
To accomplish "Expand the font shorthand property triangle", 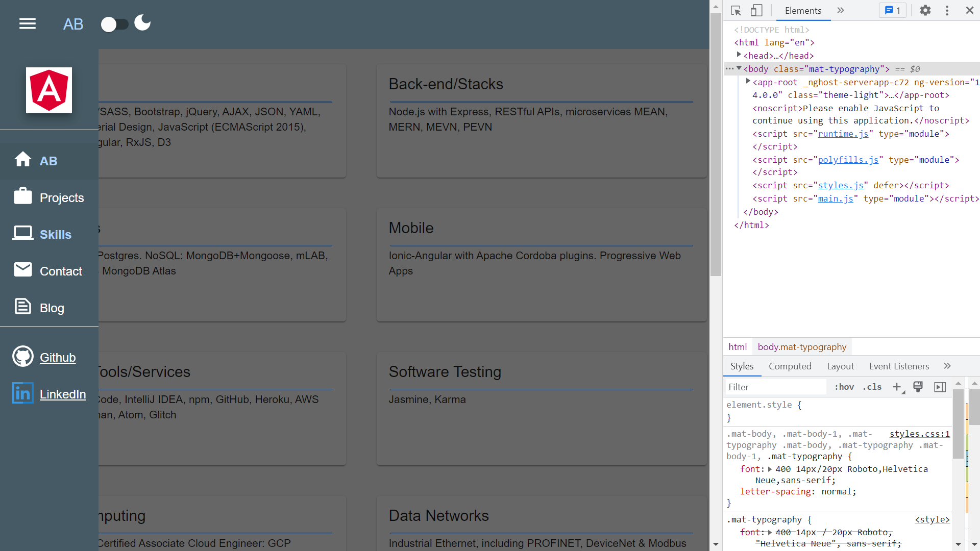I will click(x=770, y=469).
